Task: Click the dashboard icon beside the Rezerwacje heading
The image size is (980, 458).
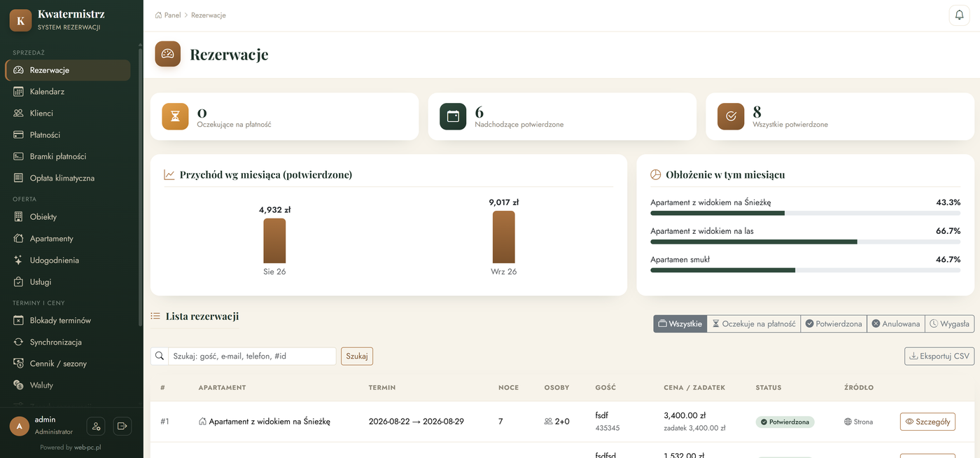Action: click(168, 54)
